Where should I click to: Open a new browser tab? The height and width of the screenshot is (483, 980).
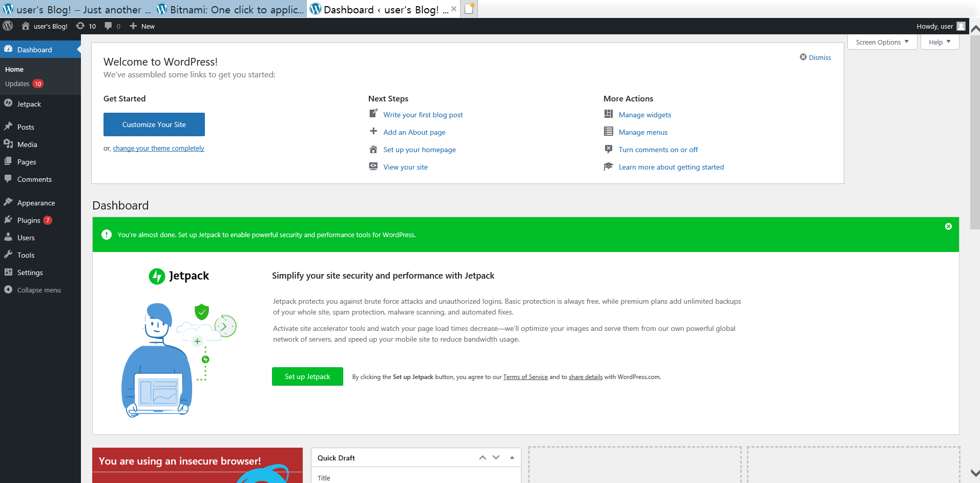click(x=470, y=8)
